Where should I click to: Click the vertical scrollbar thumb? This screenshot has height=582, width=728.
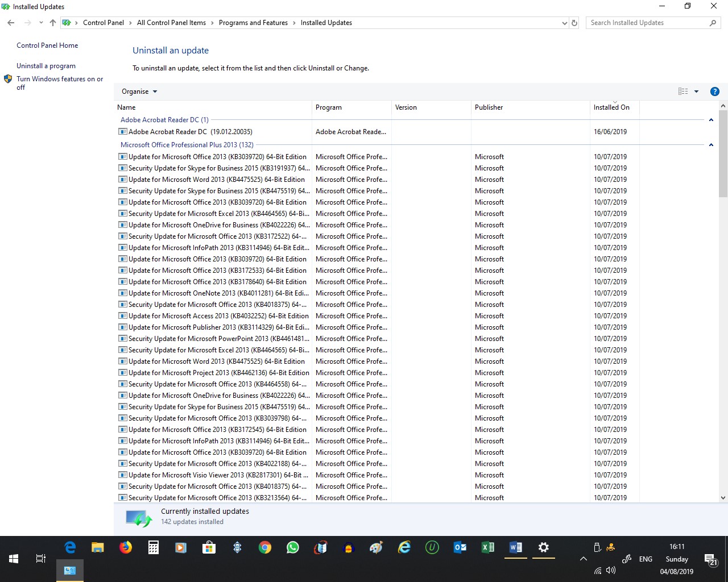(723, 153)
